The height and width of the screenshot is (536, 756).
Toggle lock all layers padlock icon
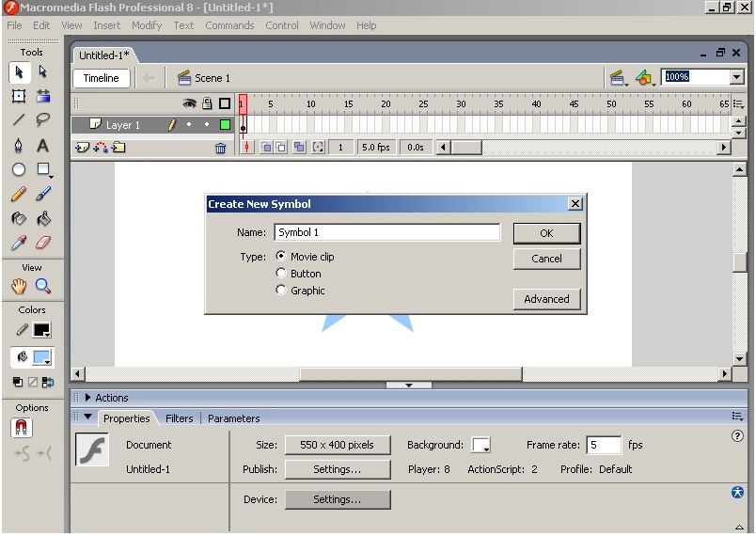(x=207, y=103)
